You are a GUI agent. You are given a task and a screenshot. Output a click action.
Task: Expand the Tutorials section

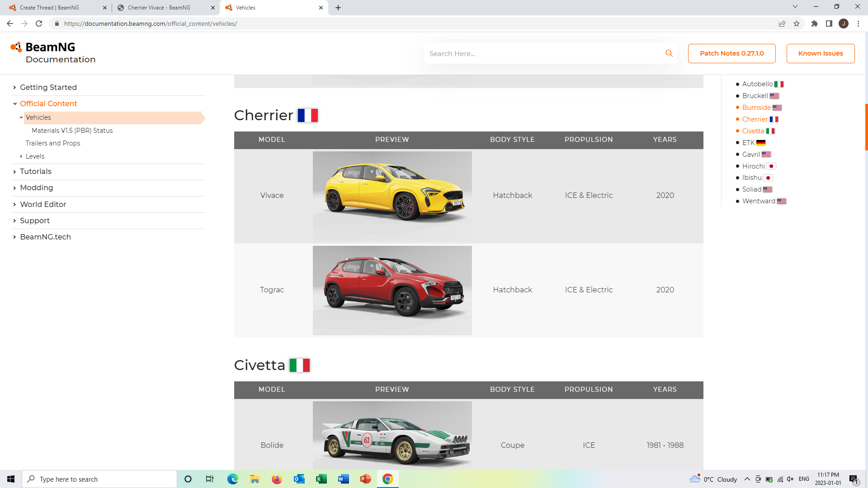click(x=14, y=172)
